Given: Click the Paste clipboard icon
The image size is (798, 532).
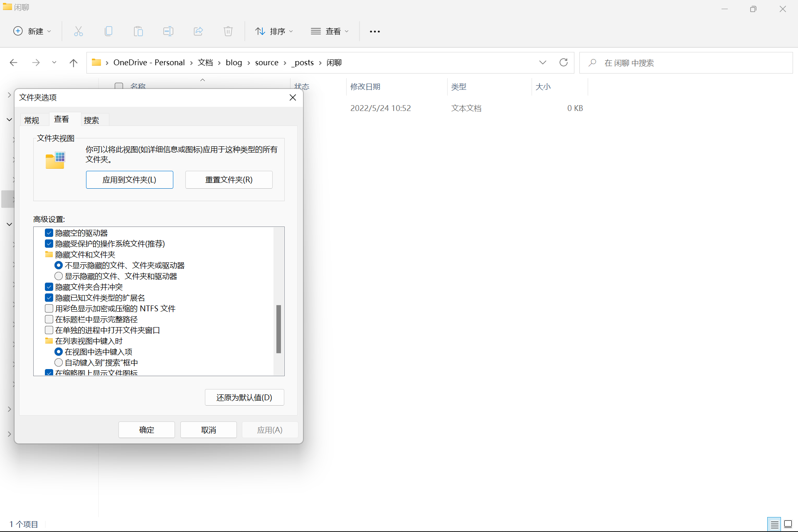Looking at the screenshot, I should (138, 31).
